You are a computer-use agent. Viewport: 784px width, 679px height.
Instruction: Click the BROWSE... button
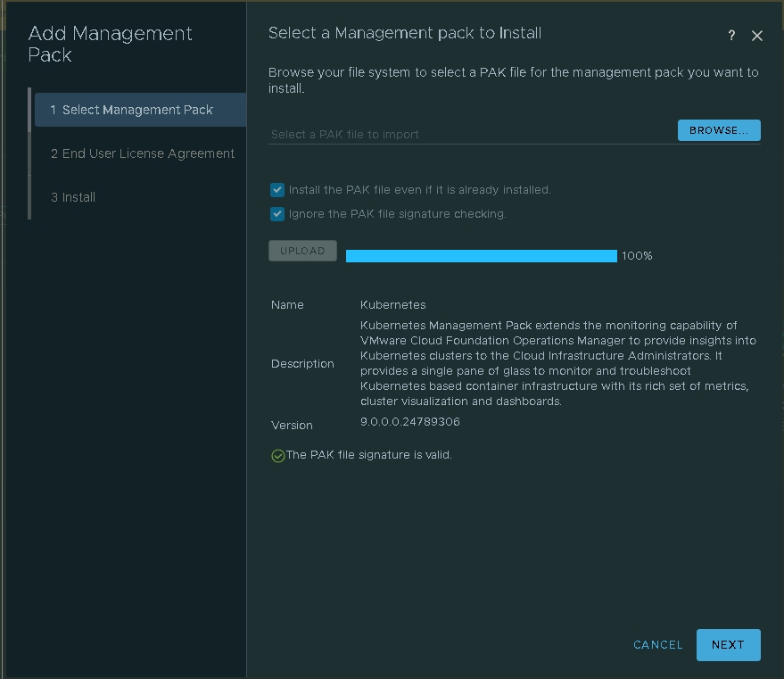pyautogui.click(x=719, y=130)
